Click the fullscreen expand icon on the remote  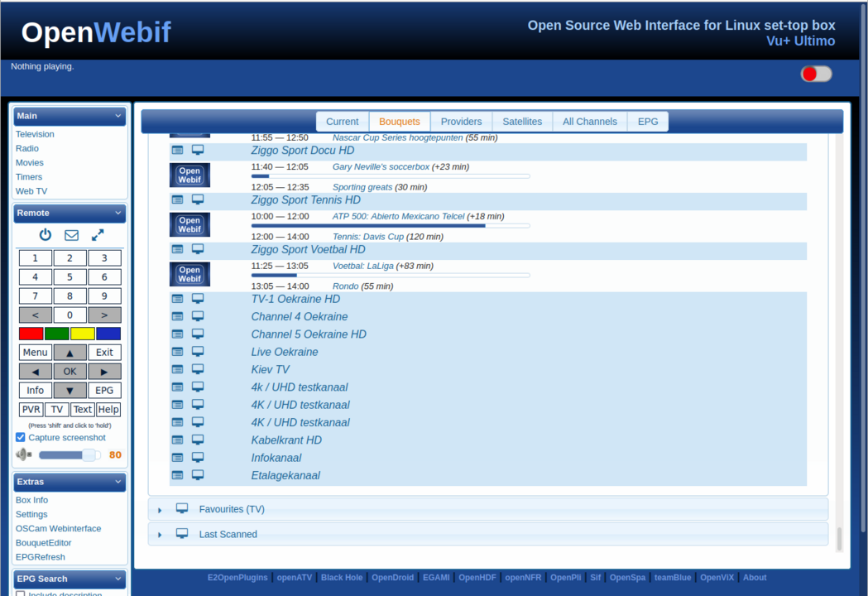click(x=98, y=234)
